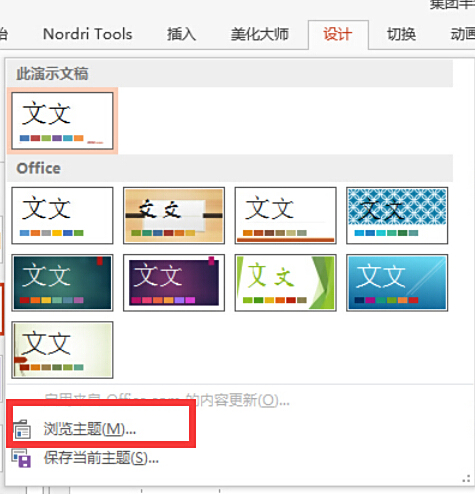The image size is (475, 494).
Task: Choose 保存当前主题(S)... menu entry
Action: coord(101,458)
